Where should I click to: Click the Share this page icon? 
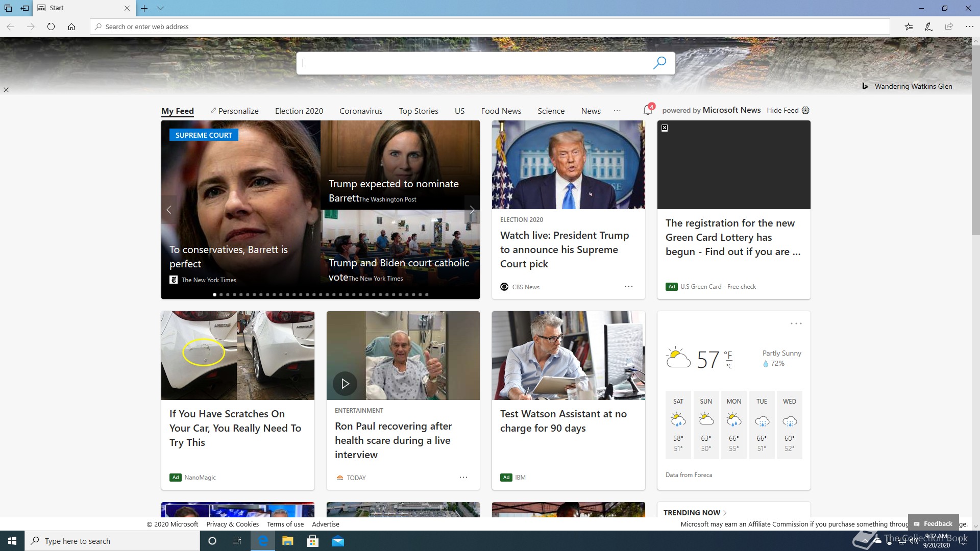coord(949,27)
